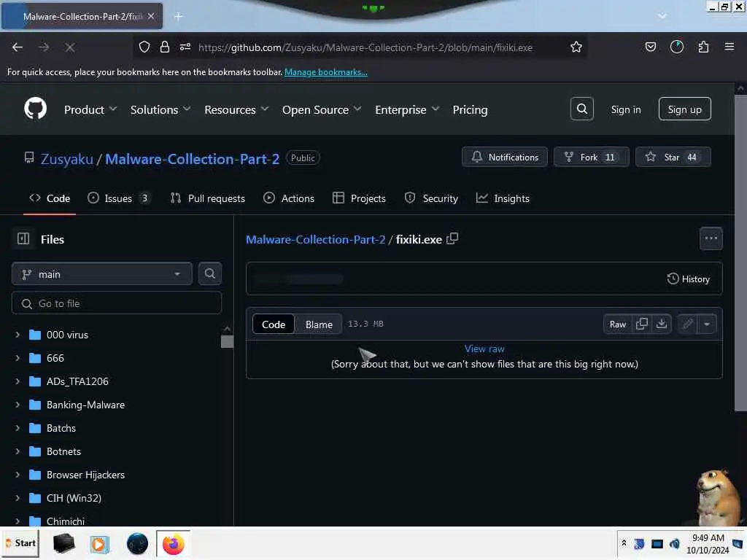Close the Malware-Collection-Part-2 browser tab
This screenshot has width=747, height=560.
pyautogui.click(x=151, y=16)
